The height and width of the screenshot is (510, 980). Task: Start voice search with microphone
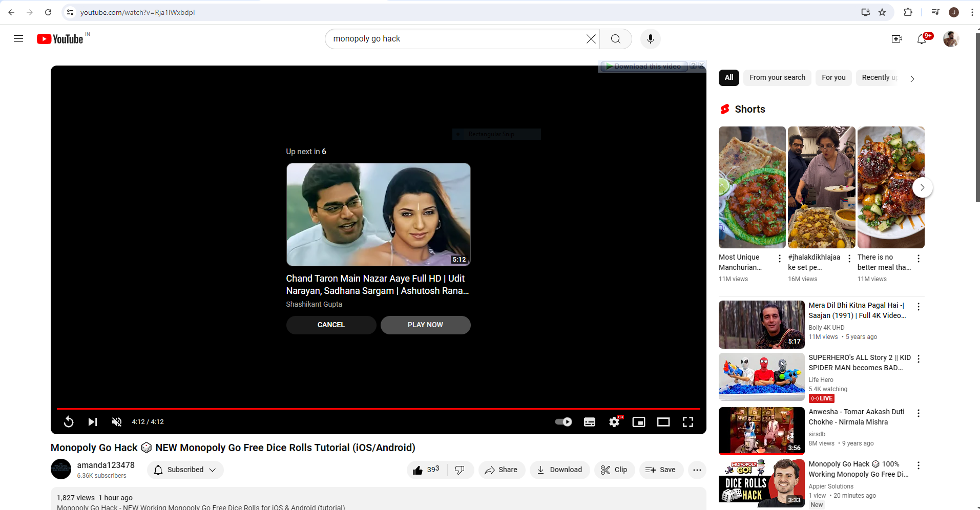click(x=651, y=39)
